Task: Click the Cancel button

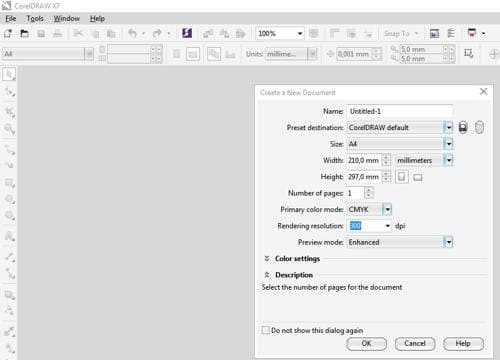Action: pyautogui.click(x=415, y=344)
